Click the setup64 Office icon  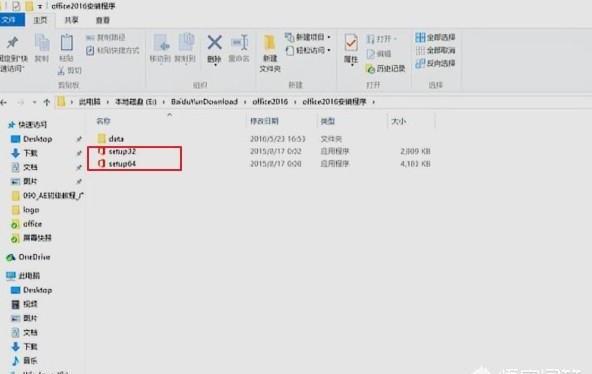[x=101, y=163]
